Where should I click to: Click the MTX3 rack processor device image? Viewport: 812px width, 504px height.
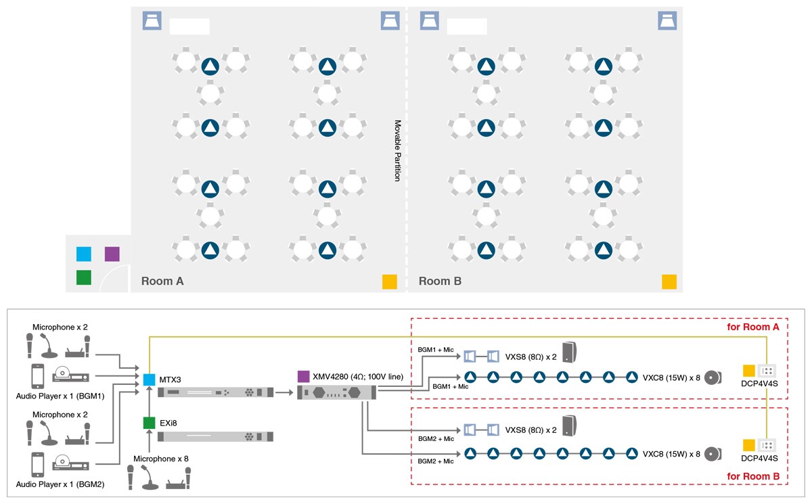tap(215, 392)
